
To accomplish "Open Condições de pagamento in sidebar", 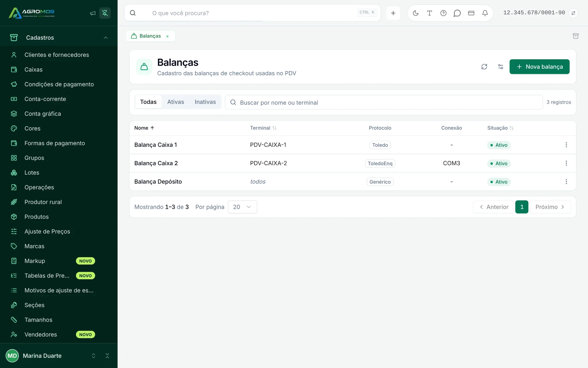I will pyautogui.click(x=59, y=84).
